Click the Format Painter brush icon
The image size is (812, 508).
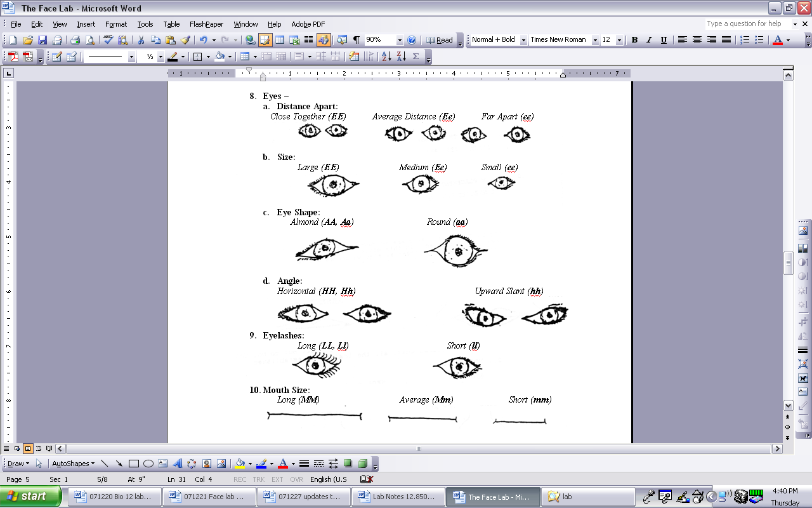click(185, 40)
